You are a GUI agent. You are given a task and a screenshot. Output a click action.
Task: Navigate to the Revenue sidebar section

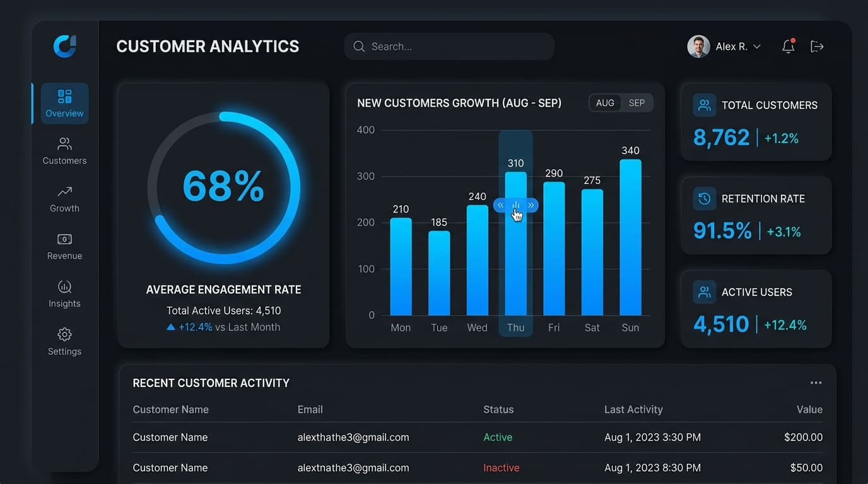[x=64, y=246]
